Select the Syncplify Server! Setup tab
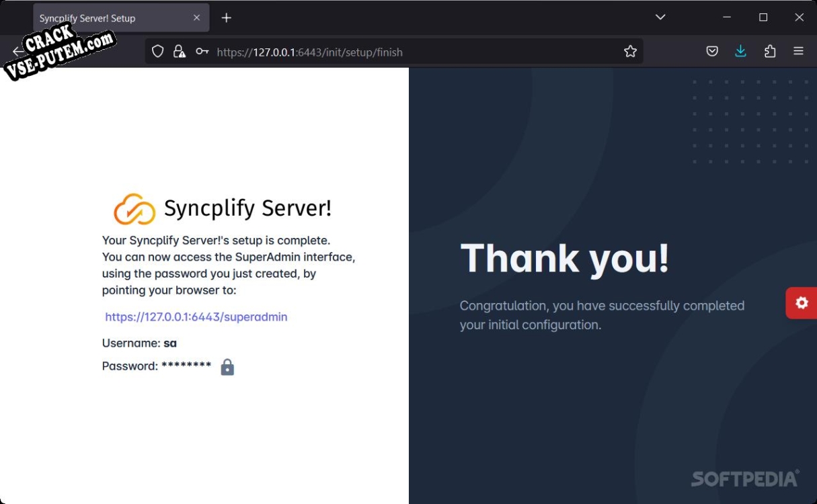The height and width of the screenshot is (504, 817). [121, 18]
